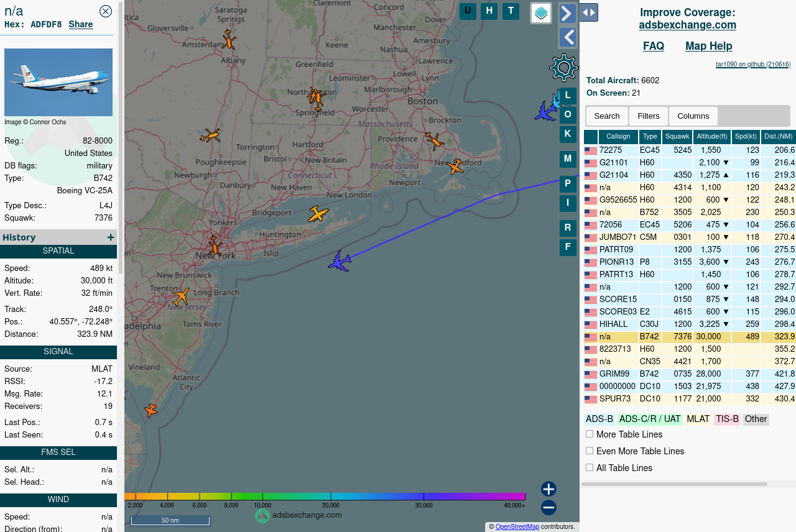Open map settings gear icon
This screenshot has height=532, width=796.
[564, 68]
